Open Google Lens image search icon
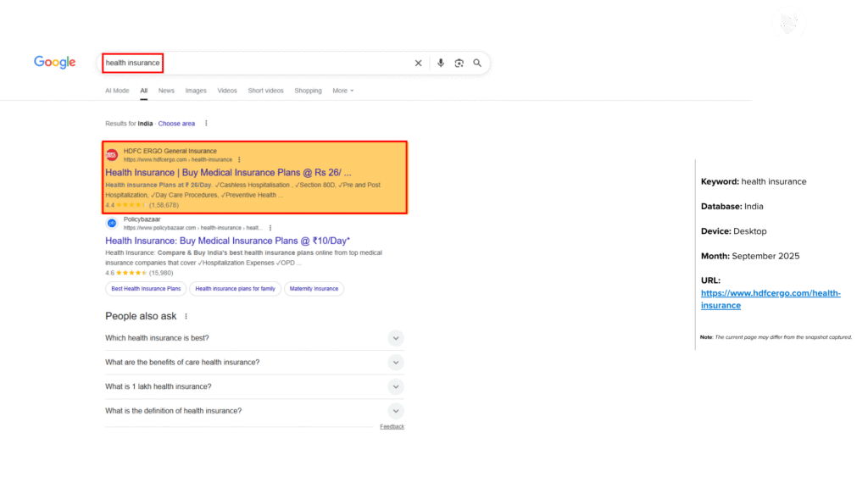868x488 pixels. point(459,64)
